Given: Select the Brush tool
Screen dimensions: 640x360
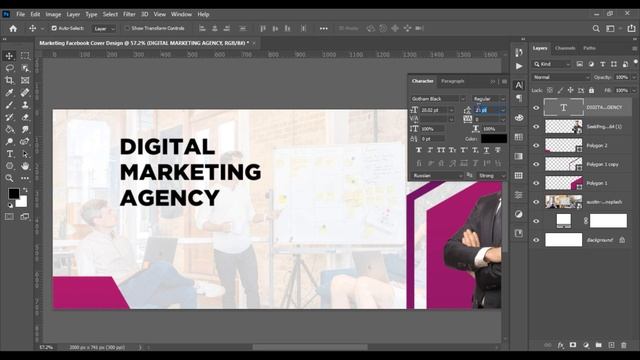Looking at the screenshot, I should pos(9,105).
